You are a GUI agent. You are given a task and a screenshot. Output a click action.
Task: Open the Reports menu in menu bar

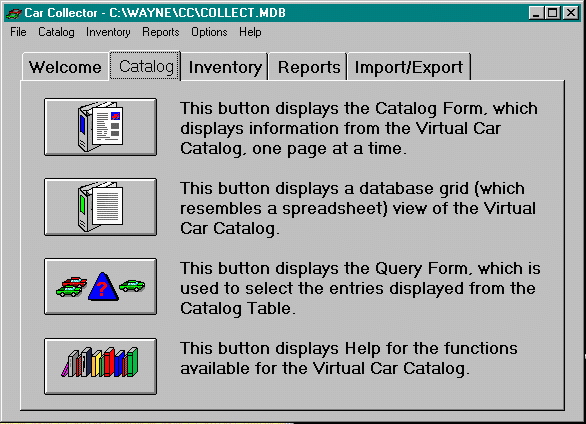161,32
